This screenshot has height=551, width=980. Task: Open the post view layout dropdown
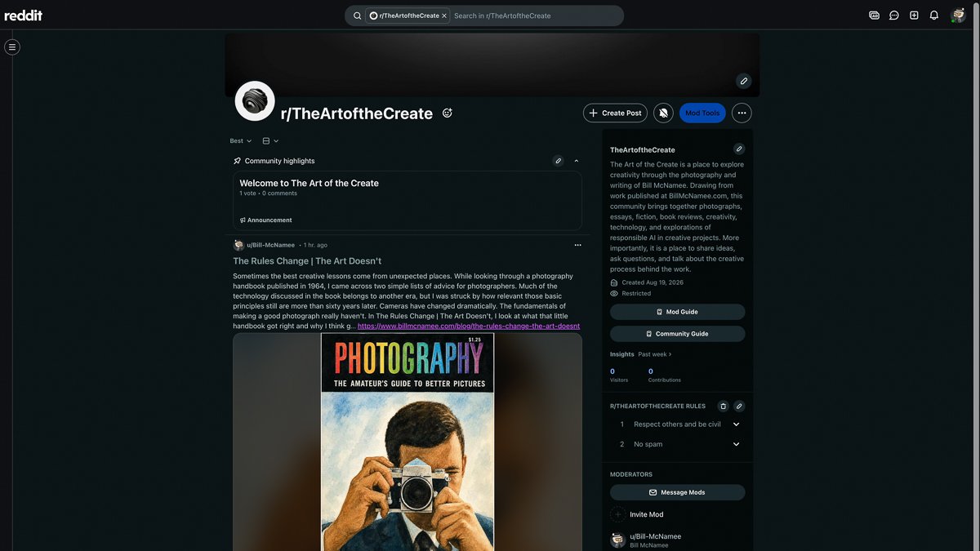pyautogui.click(x=270, y=141)
